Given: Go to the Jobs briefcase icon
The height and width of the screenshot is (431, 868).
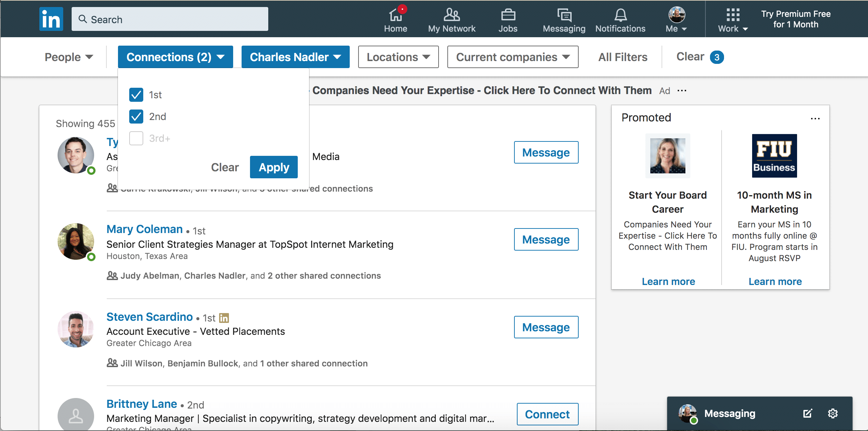Looking at the screenshot, I should point(508,15).
